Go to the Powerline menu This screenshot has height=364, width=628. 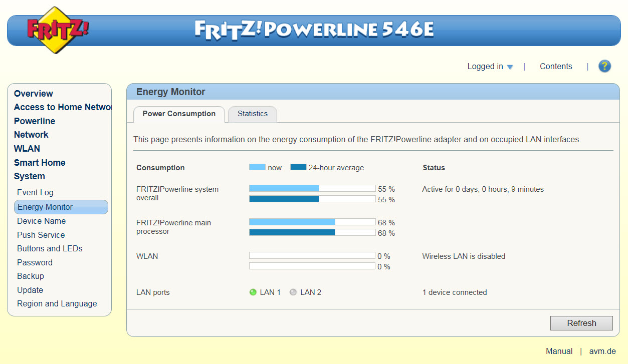(x=35, y=121)
